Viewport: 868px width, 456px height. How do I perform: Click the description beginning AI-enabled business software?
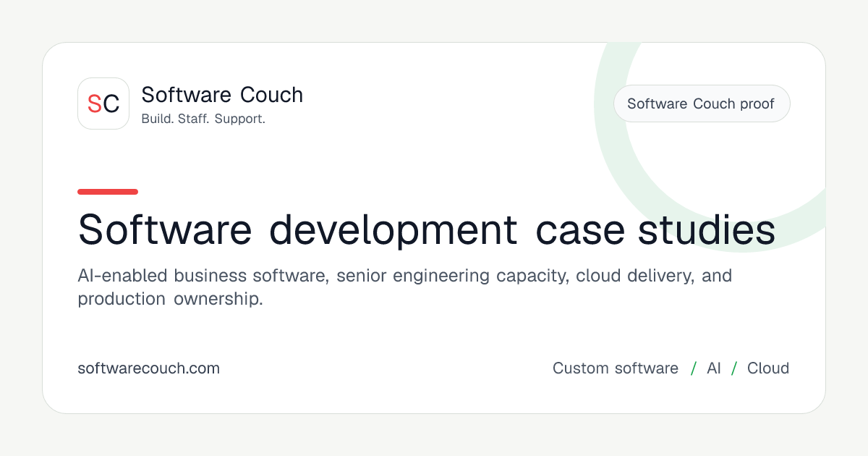coord(405,287)
